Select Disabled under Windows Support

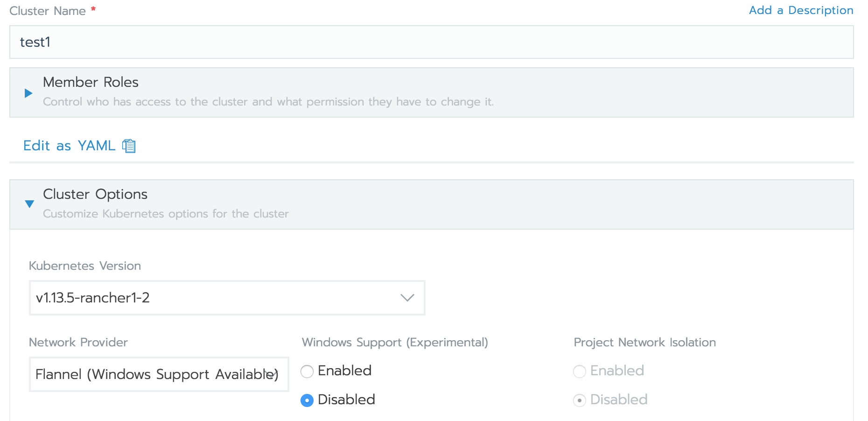click(307, 400)
